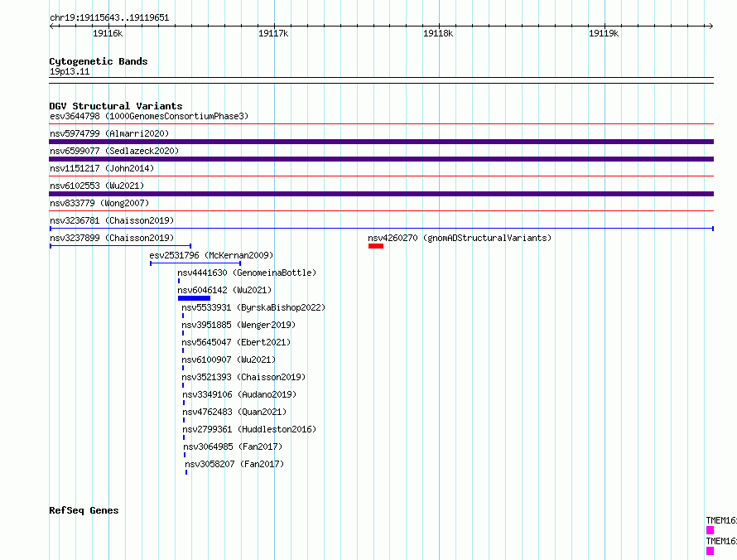The width and height of the screenshot is (737, 560).
Task: Click the purple nsv6599077 Sedlazeck2020 bar
Action: pos(381,159)
